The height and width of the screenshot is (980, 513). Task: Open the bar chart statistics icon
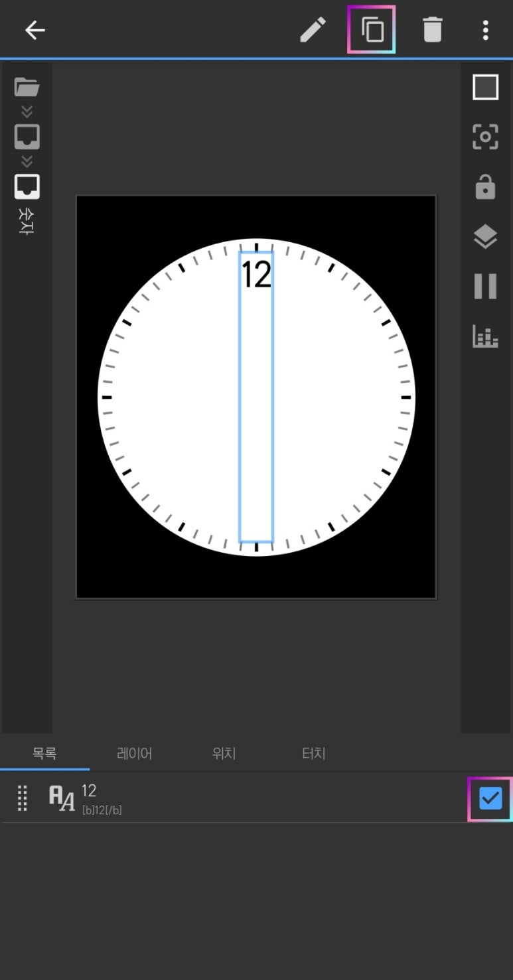click(485, 336)
